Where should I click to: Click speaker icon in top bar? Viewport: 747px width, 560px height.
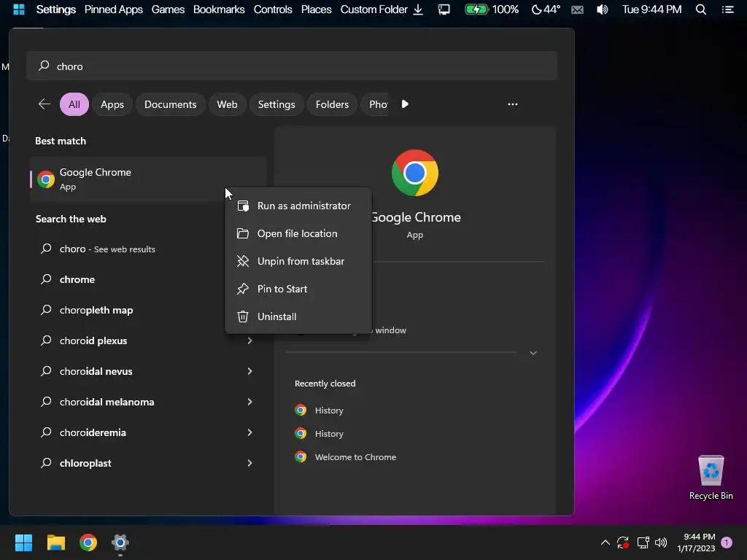[602, 9]
